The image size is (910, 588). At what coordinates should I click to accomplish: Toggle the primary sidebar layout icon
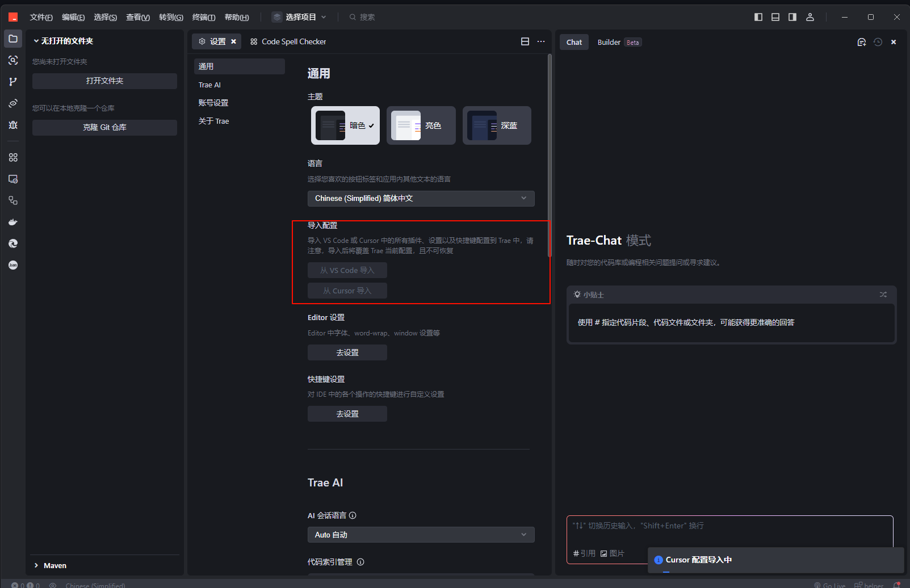[x=758, y=17]
